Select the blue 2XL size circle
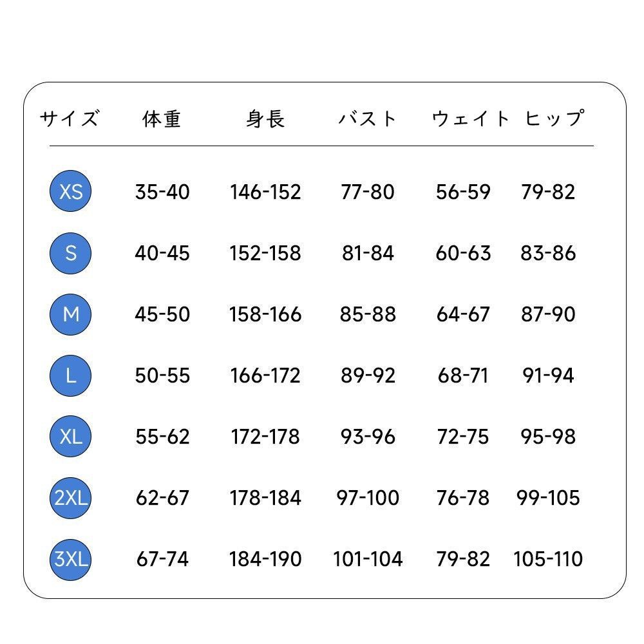 [x=71, y=498]
